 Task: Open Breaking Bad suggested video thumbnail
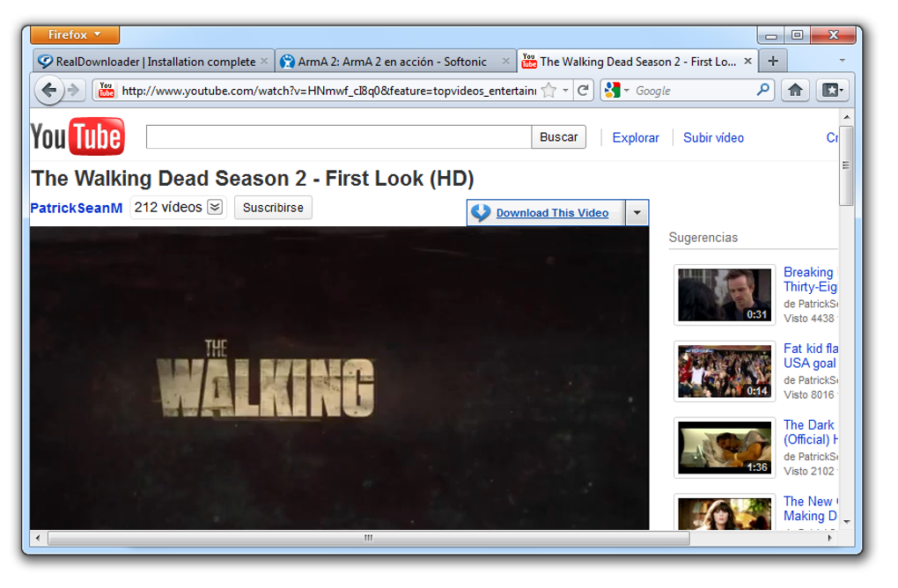click(x=725, y=295)
